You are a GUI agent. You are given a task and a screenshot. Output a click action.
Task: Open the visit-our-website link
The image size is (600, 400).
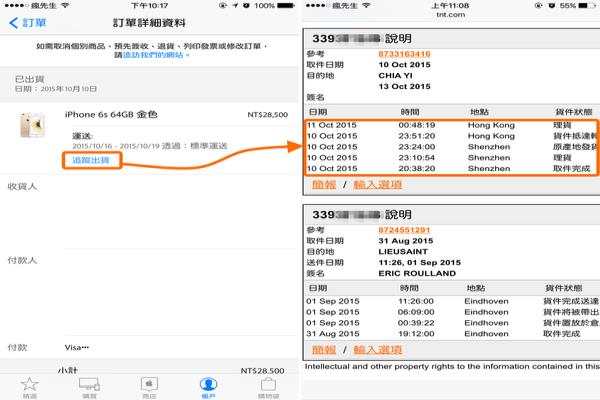tap(153, 55)
